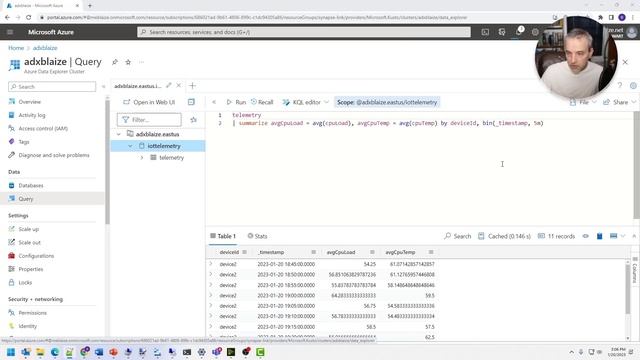
Task: Open the Windows Start menu
Action: pyautogui.click(x=11, y=352)
